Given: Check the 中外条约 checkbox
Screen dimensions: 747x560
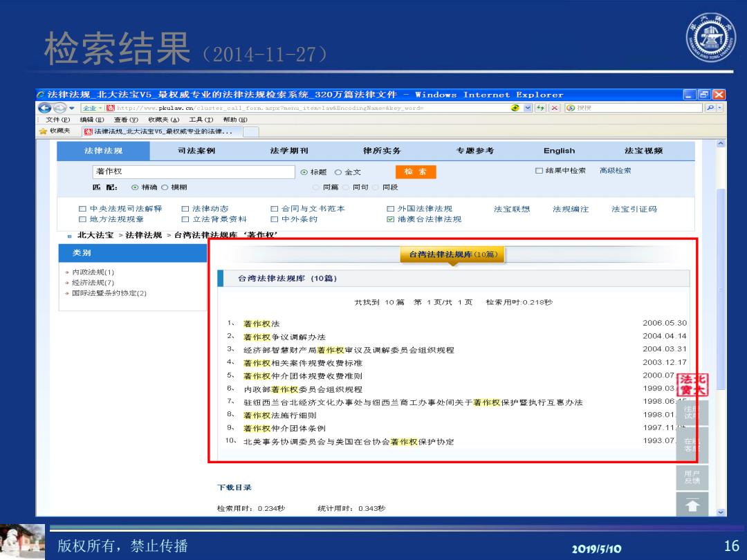Looking at the screenshot, I should [x=275, y=220].
